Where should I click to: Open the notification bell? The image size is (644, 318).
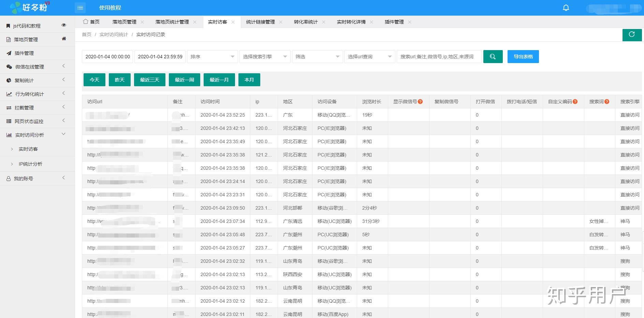click(x=566, y=7)
